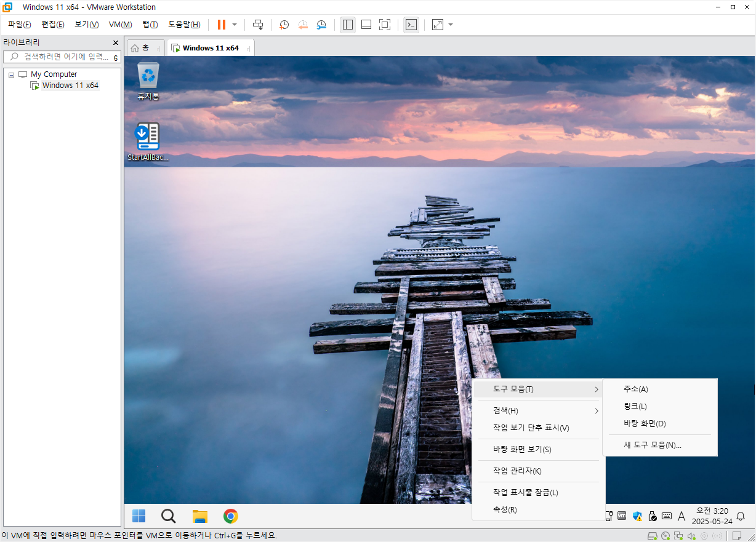Open the library search dropdown arrow
The height and width of the screenshot is (542, 756).
(115, 57)
